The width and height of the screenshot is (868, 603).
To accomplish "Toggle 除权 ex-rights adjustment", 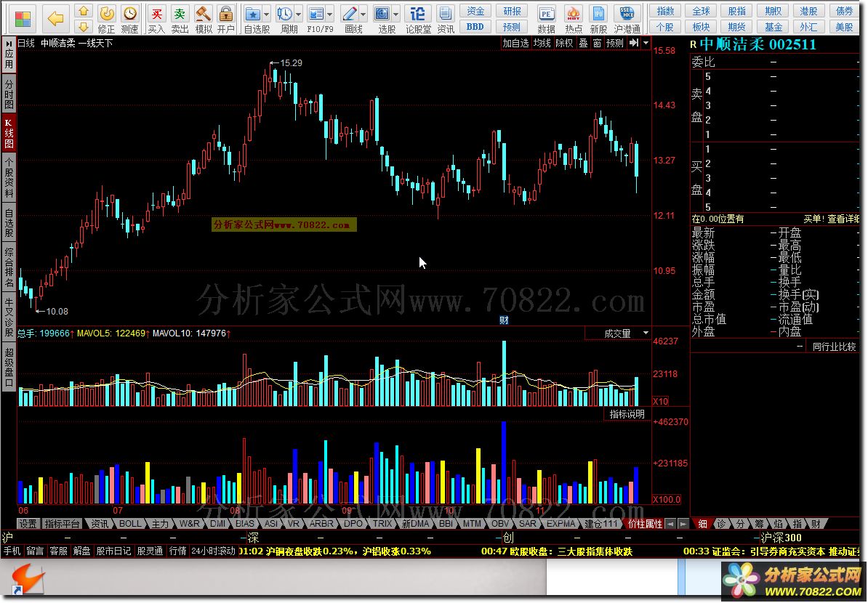I will [564, 43].
